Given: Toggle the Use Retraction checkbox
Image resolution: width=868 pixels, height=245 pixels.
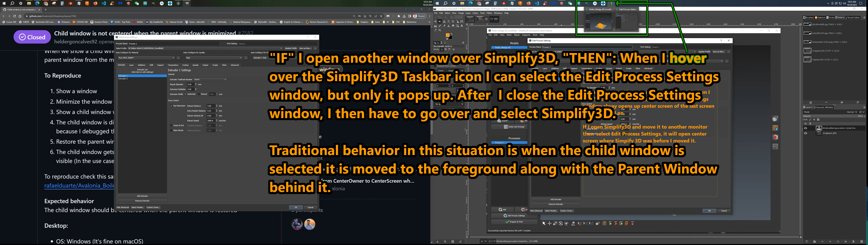Looking at the screenshot, I should (x=171, y=106).
